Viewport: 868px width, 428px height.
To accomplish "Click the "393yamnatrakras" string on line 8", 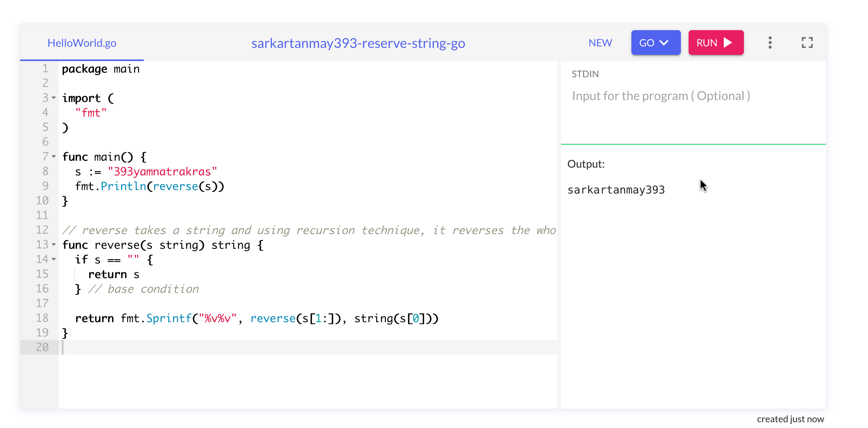I will [x=162, y=172].
